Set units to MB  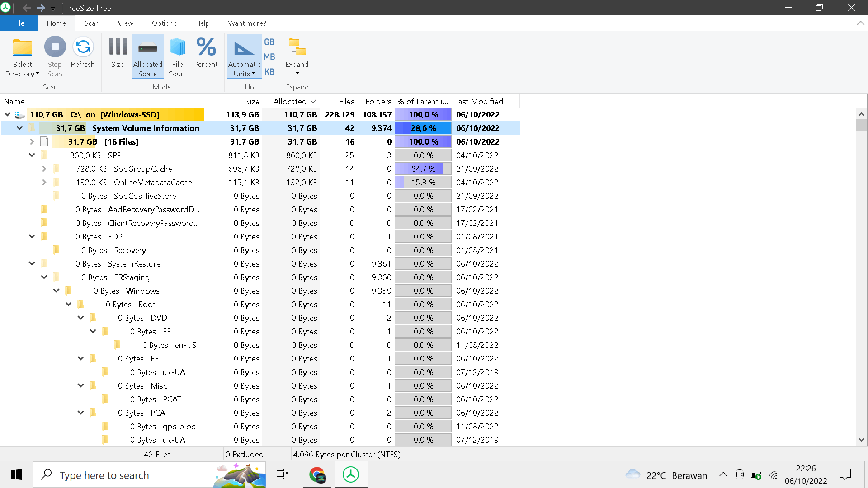(269, 57)
